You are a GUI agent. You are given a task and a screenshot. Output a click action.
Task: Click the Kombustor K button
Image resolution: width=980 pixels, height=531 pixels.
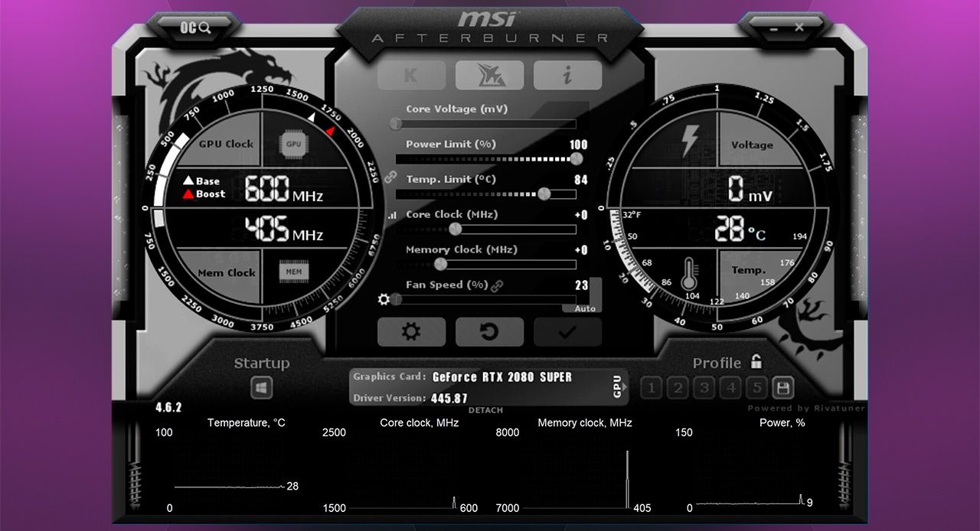tap(411, 75)
